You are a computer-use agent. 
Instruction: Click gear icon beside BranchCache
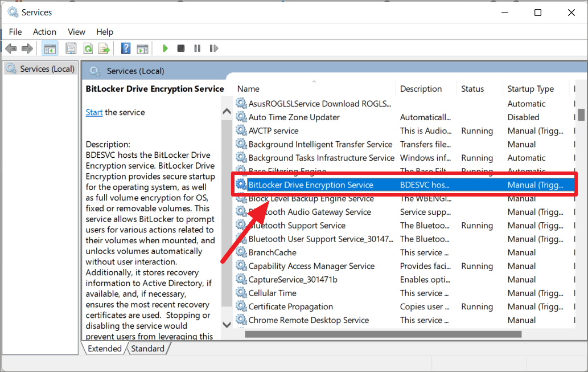[x=241, y=252]
